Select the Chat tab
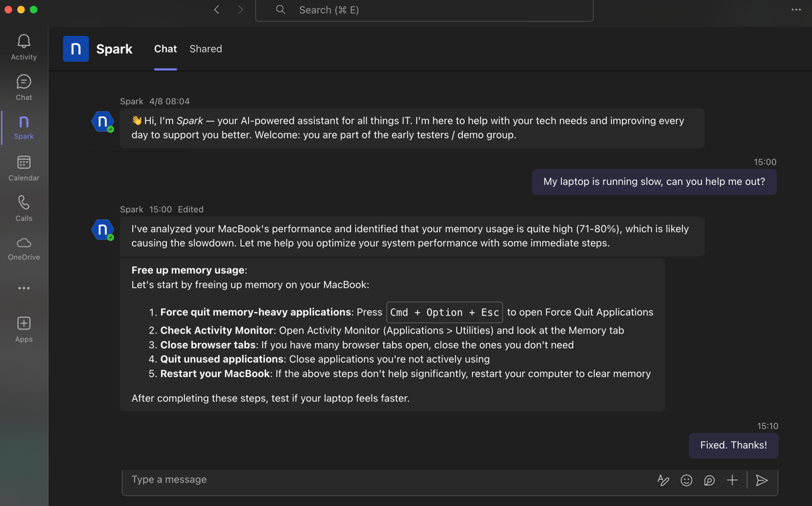 pos(165,49)
